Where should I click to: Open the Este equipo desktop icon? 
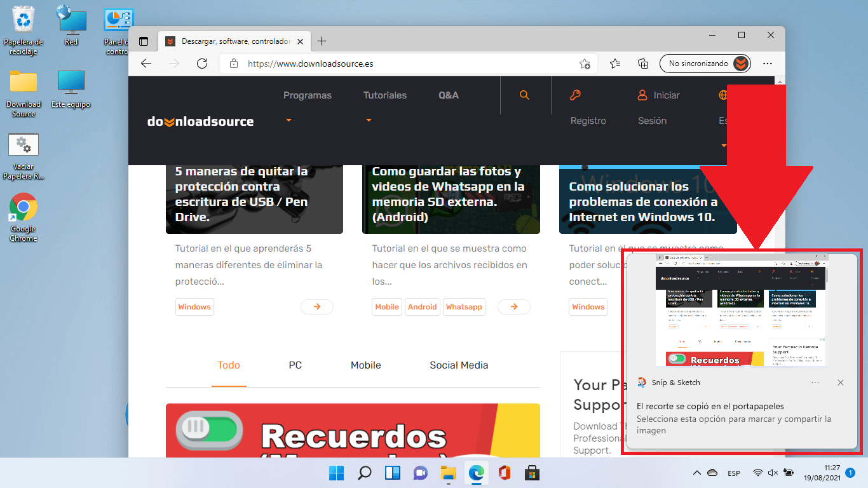[x=71, y=88]
